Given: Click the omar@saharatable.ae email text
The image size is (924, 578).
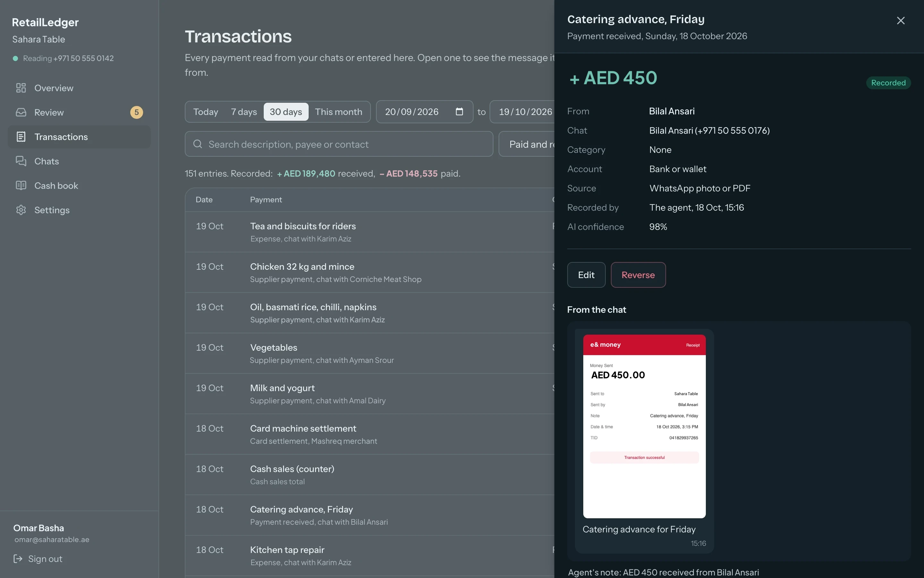Looking at the screenshot, I should pos(52,539).
